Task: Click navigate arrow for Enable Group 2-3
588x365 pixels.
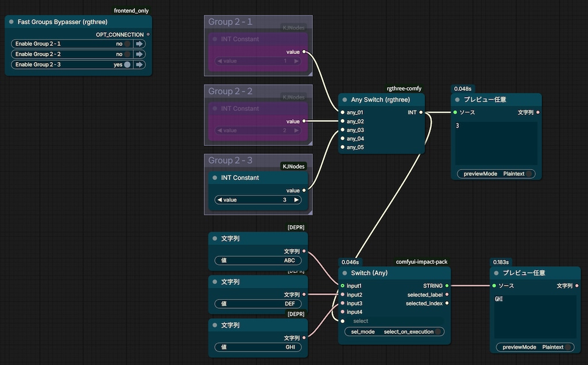Action: click(139, 64)
